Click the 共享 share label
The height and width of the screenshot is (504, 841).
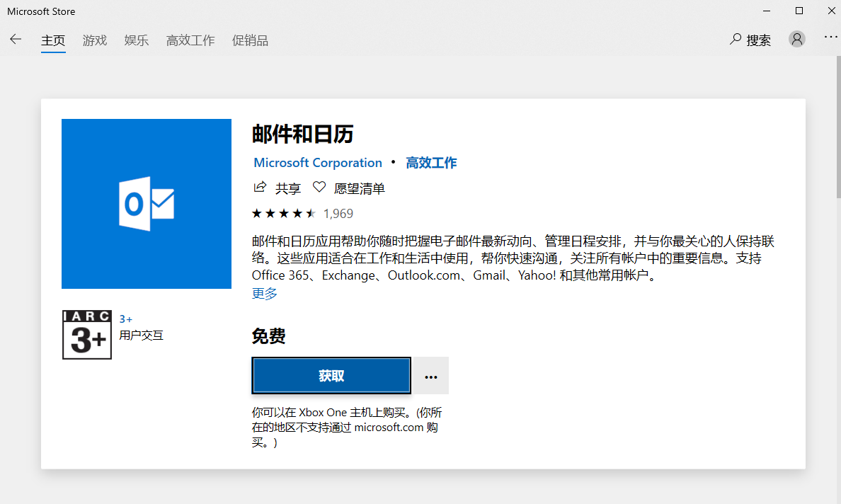[x=288, y=188]
